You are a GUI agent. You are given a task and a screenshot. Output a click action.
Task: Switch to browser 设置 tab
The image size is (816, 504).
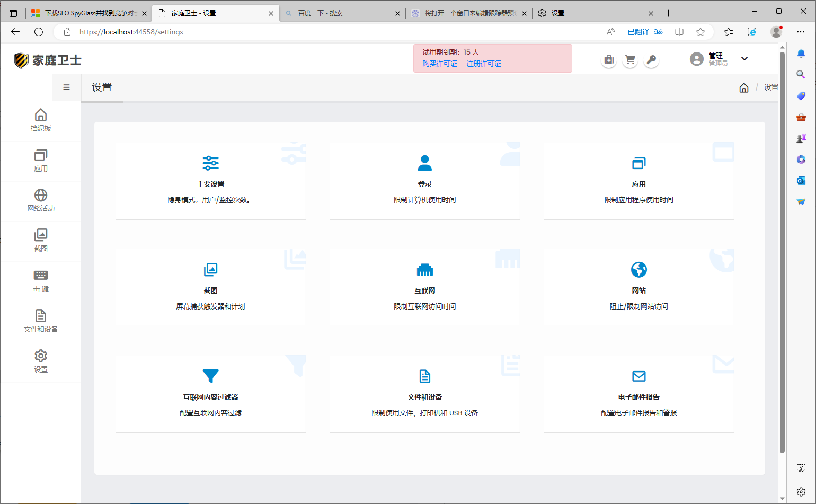click(596, 13)
